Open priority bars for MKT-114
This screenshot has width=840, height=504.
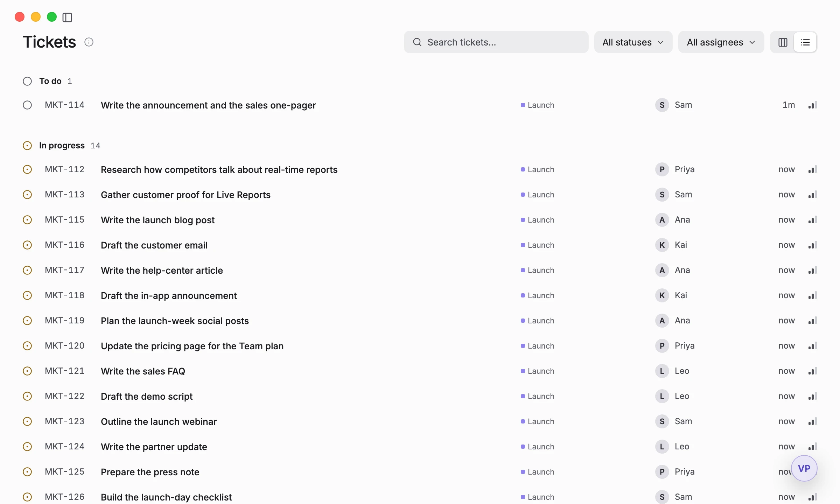[813, 105]
